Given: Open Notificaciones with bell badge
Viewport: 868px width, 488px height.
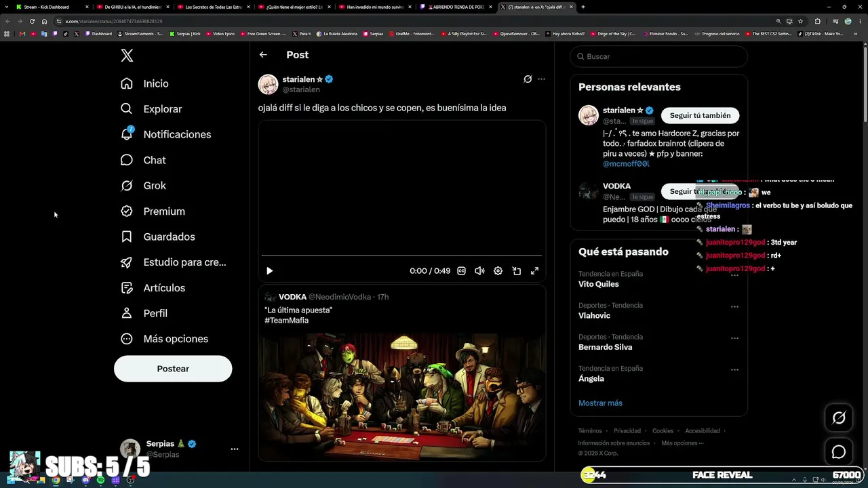Looking at the screenshot, I should (x=165, y=134).
